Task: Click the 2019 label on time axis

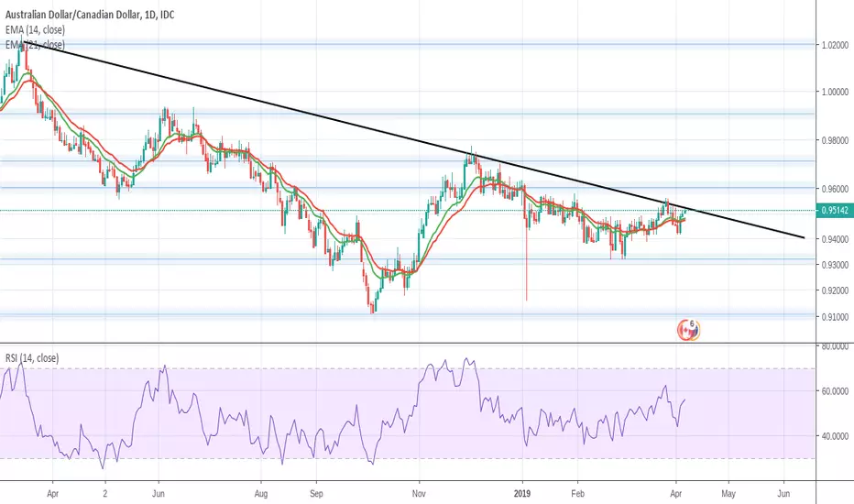Action: (x=523, y=494)
